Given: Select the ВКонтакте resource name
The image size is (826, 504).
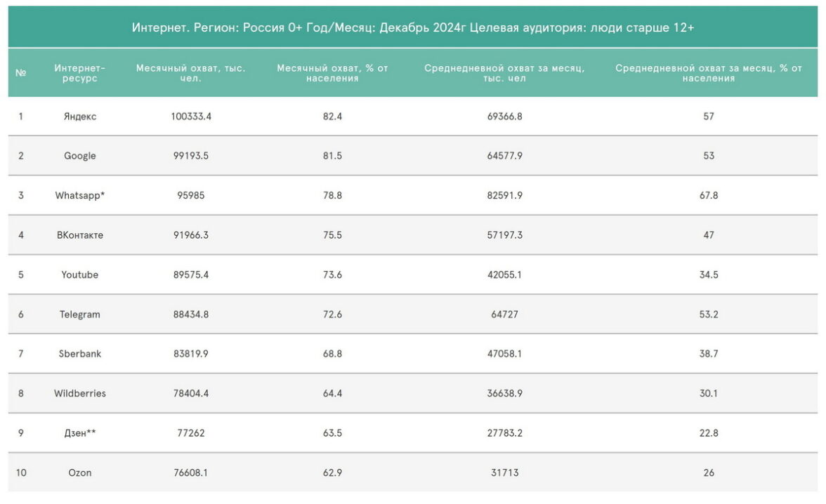Looking at the screenshot, I should coord(80,235).
